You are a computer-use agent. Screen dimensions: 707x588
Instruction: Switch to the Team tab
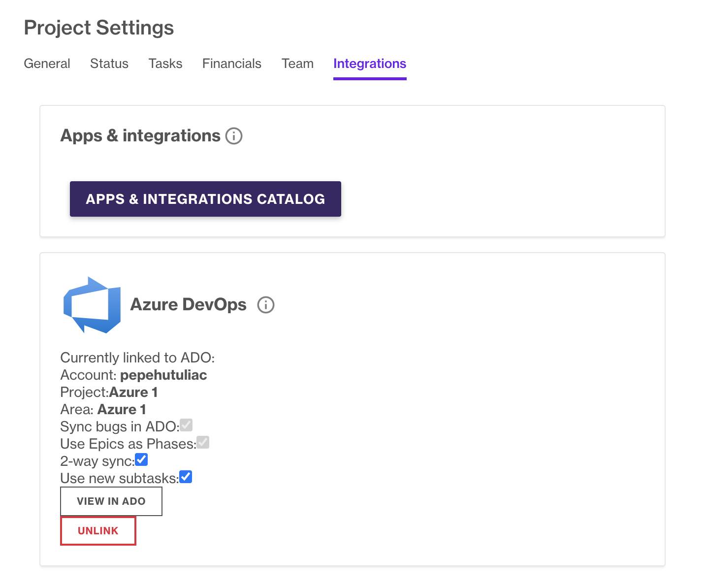pos(297,64)
